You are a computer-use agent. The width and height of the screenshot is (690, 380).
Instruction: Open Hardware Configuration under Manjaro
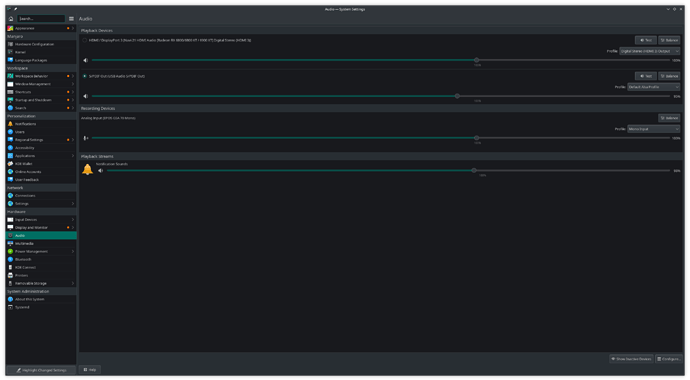coord(41,44)
